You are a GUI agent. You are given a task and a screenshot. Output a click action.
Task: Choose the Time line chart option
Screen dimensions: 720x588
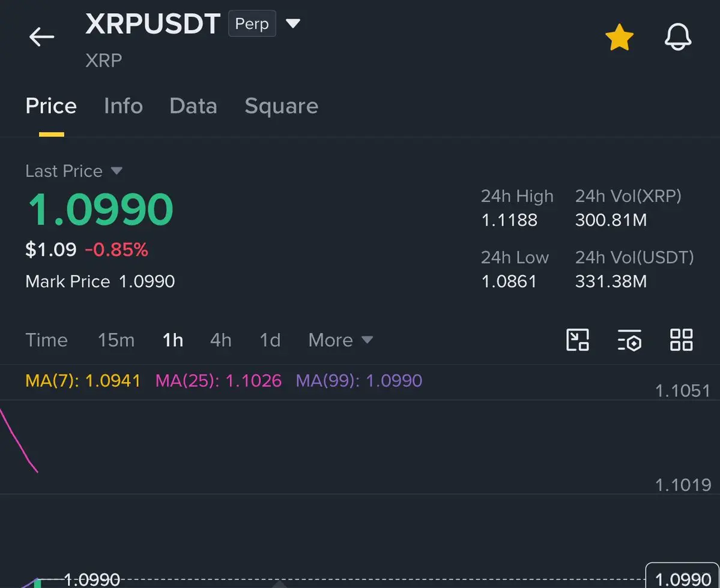(x=46, y=340)
